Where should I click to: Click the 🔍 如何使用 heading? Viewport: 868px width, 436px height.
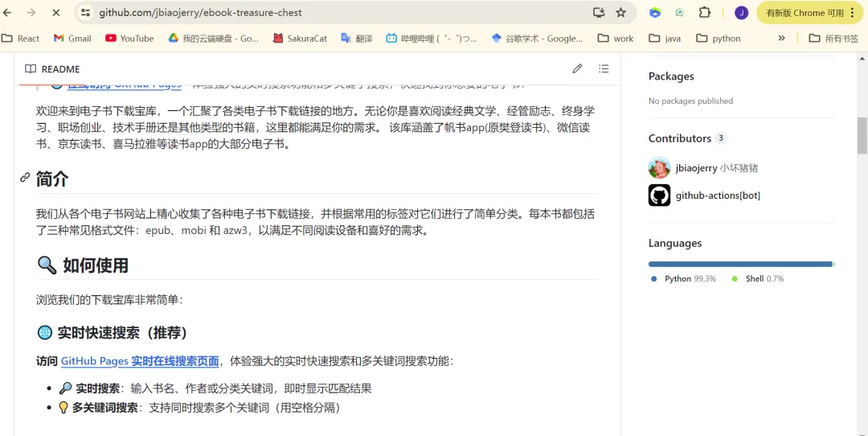tap(83, 265)
